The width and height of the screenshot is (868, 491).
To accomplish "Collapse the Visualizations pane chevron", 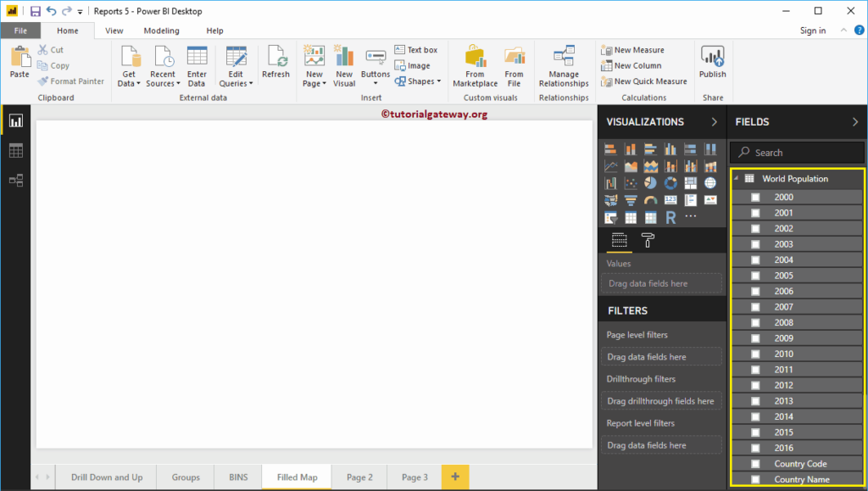I will [x=714, y=122].
